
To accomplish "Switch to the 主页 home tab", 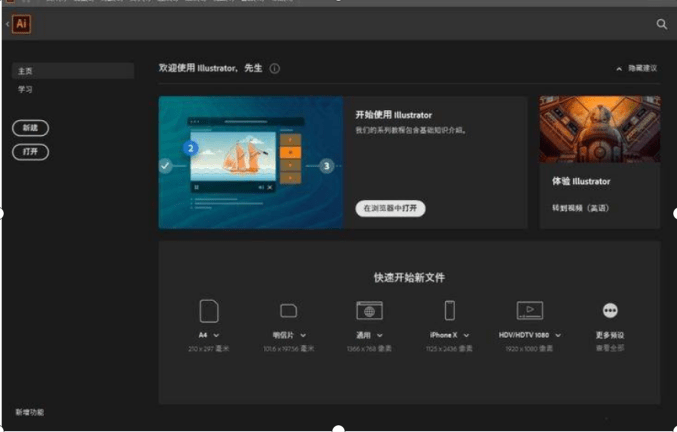I will (x=73, y=71).
